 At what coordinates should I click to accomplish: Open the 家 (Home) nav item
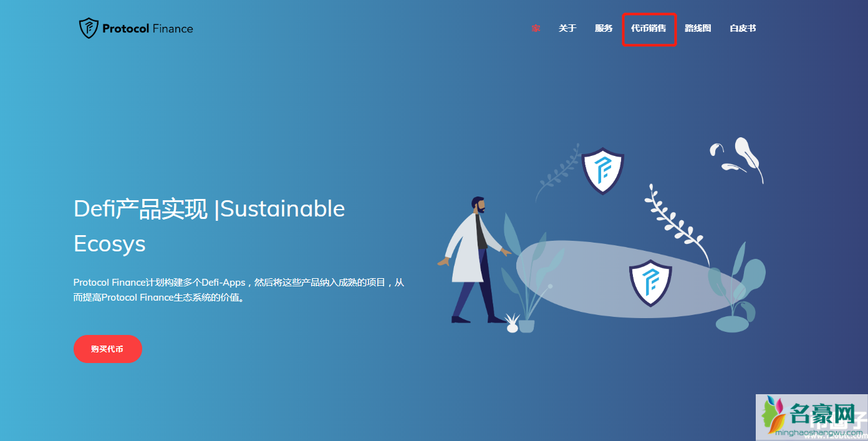pos(536,29)
